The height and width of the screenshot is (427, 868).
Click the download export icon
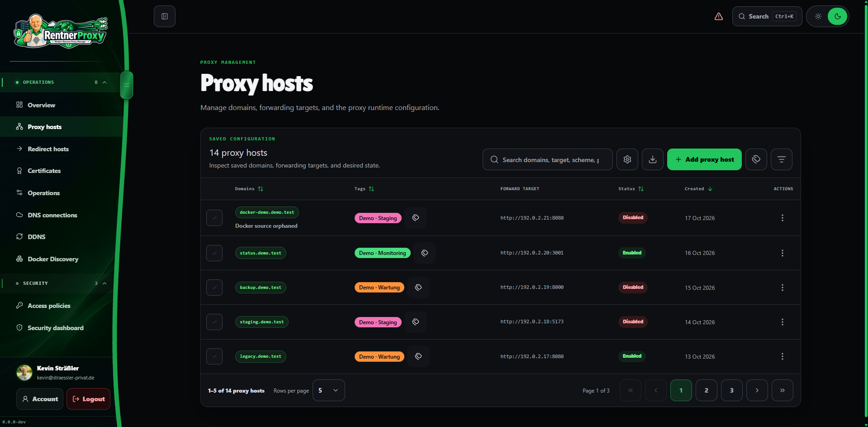click(653, 159)
